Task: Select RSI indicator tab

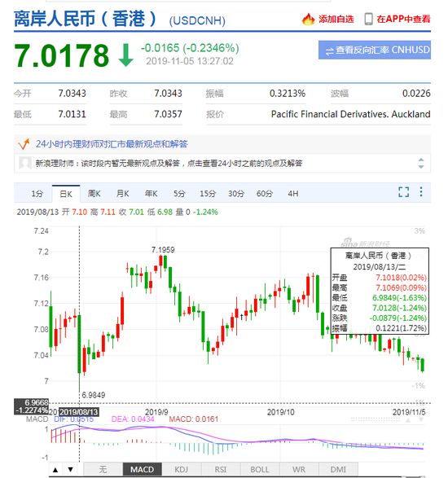Action: pos(220,470)
